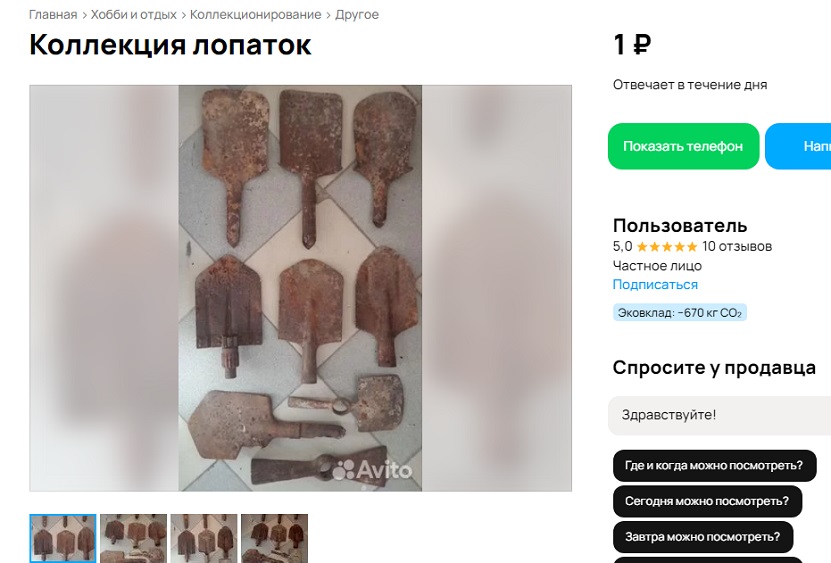The width and height of the screenshot is (831, 563).
Task: Select the first photo thumbnail
Action: (x=63, y=538)
